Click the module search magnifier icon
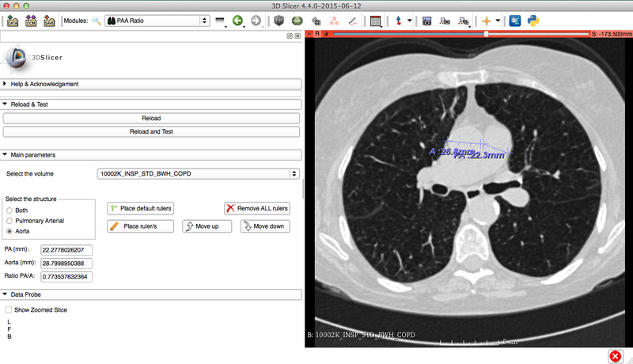The height and width of the screenshot is (364, 633). pyautogui.click(x=97, y=21)
